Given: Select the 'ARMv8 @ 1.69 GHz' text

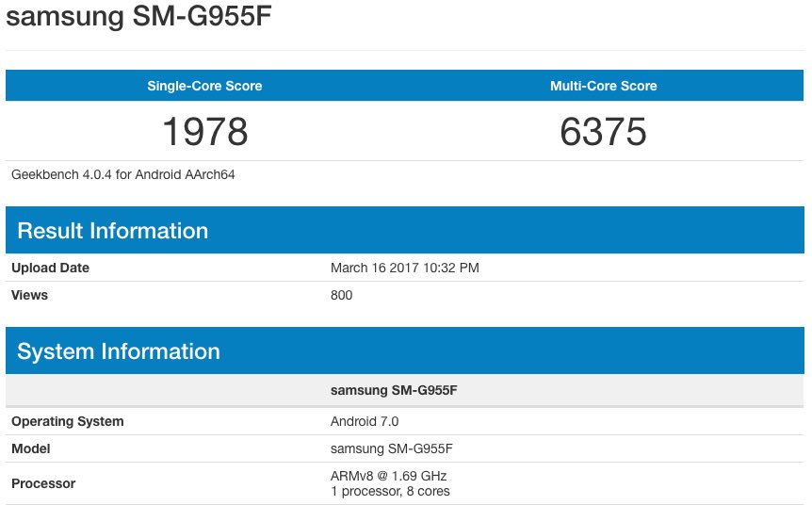Looking at the screenshot, I should click(388, 476).
